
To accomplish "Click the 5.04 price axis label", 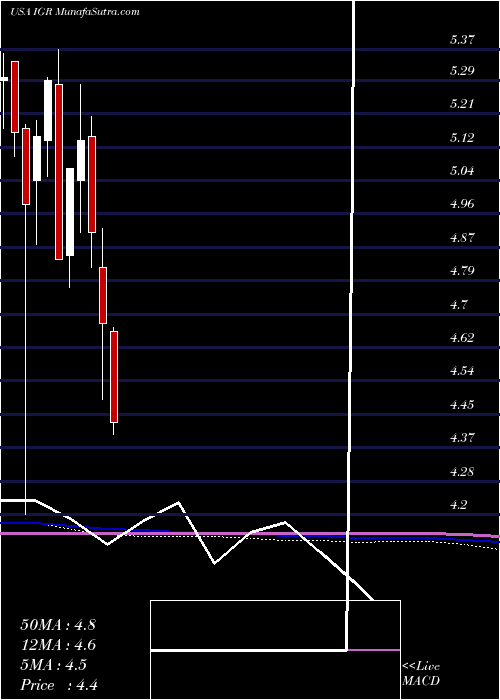I will [462, 171].
